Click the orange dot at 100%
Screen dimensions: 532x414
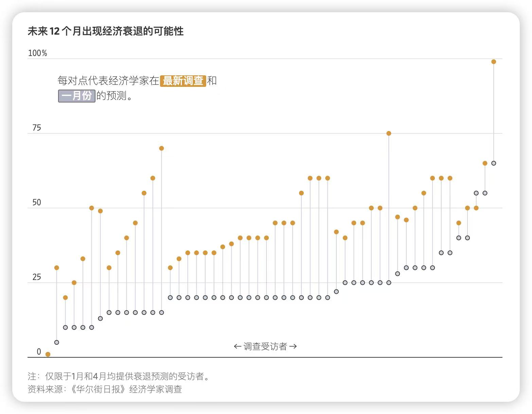[494, 62]
